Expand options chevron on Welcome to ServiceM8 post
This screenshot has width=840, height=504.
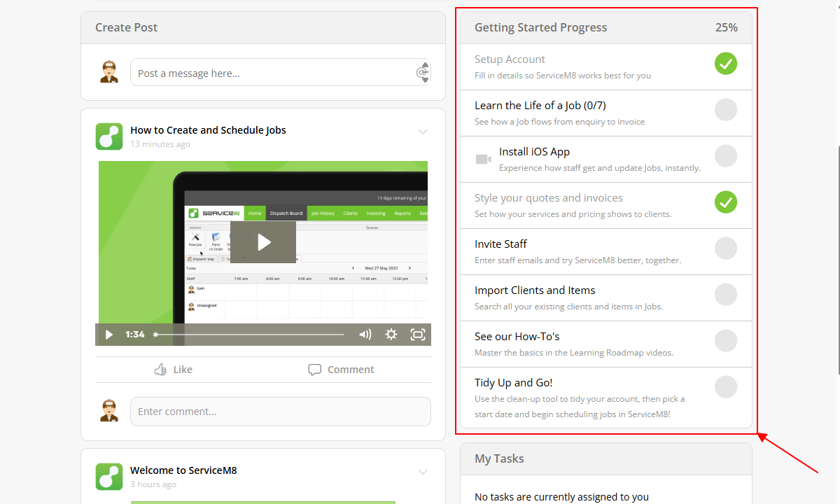423,472
